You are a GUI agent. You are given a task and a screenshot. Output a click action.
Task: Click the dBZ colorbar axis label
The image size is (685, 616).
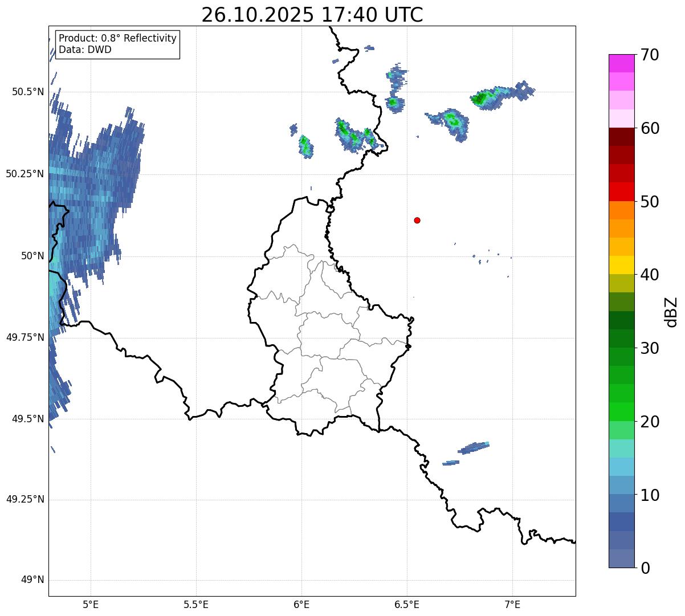(x=671, y=312)
